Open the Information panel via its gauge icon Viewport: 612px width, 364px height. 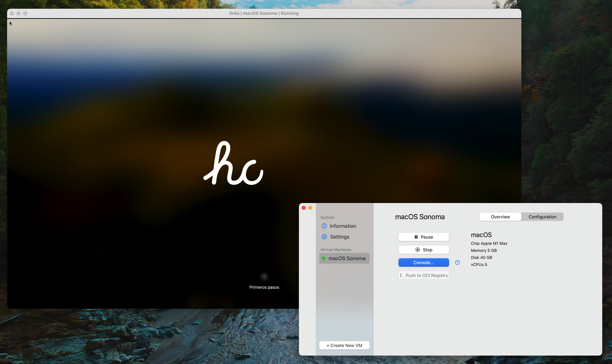point(324,226)
